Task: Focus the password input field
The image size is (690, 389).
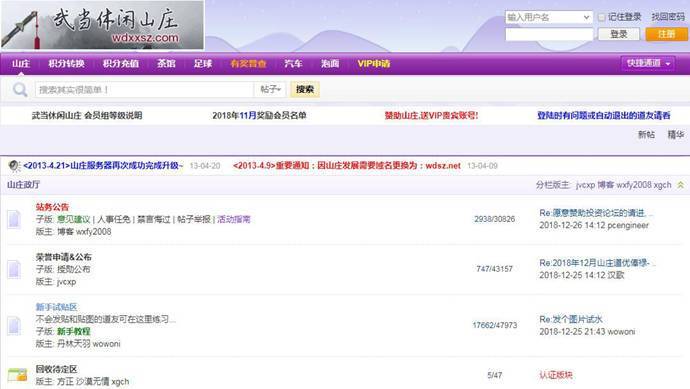Action: [549, 34]
